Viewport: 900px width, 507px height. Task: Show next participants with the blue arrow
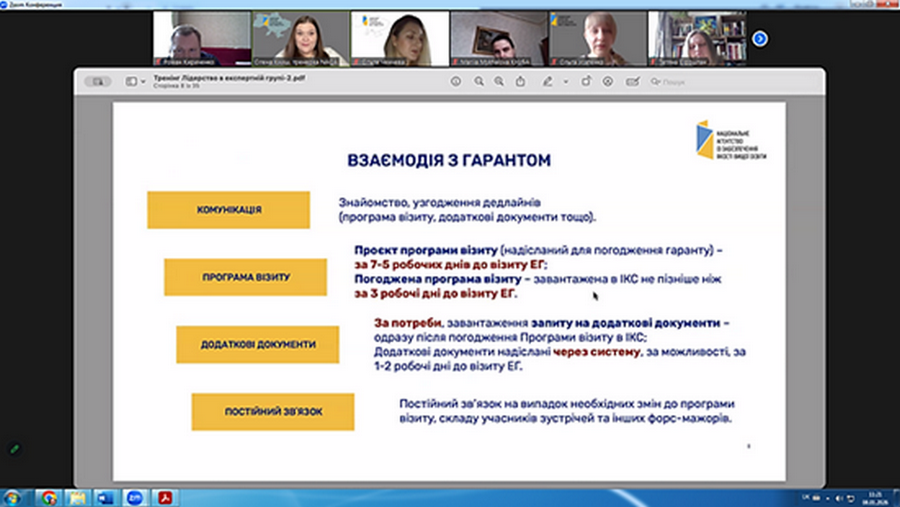pyautogui.click(x=760, y=38)
